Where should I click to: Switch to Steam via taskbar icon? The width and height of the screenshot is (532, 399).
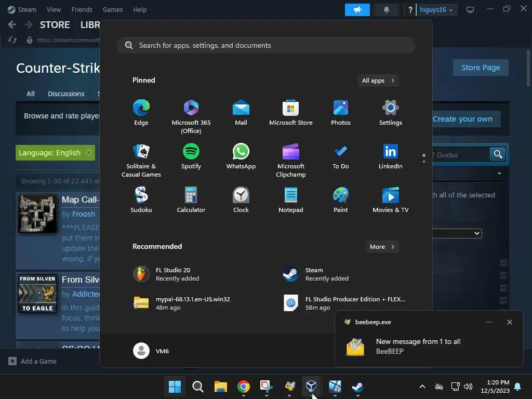pyautogui.click(x=357, y=387)
